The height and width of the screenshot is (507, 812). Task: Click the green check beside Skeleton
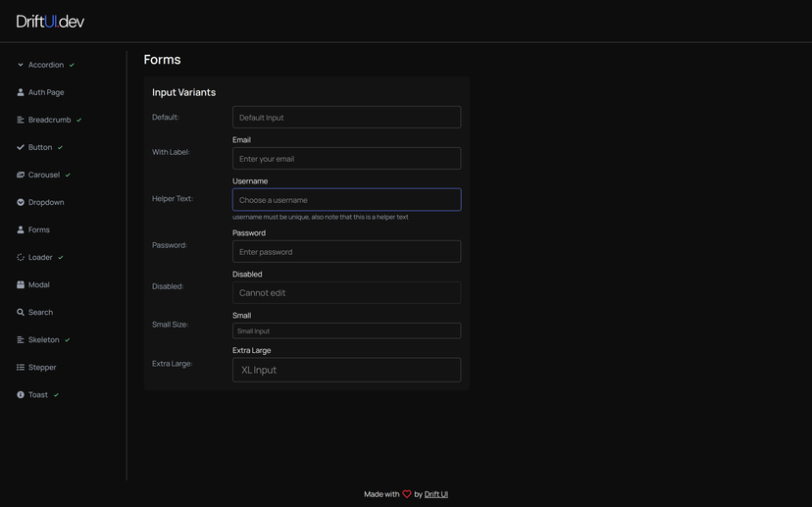(68, 339)
